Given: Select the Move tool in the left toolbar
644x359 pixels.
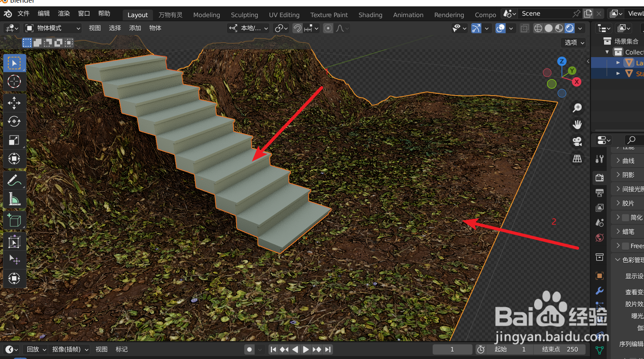Looking at the screenshot, I should pyautogui.click(x=15, y=103).
